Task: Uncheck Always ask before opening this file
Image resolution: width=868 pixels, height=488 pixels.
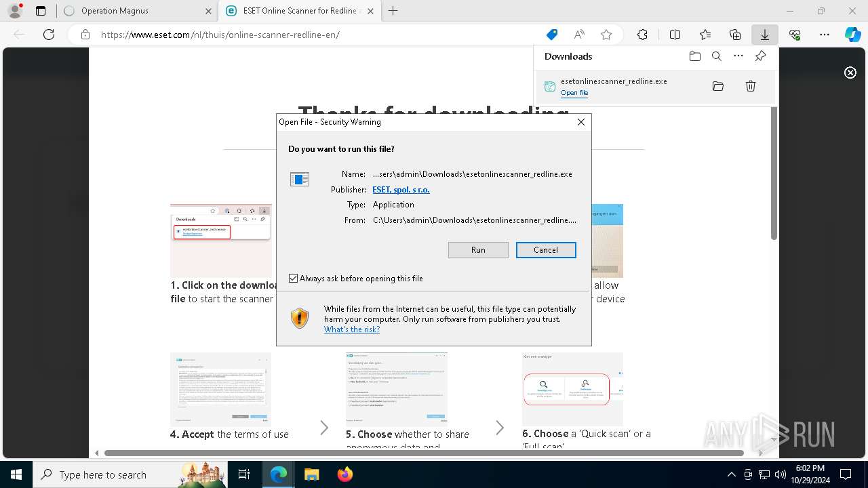Action: tap(294, 279)
